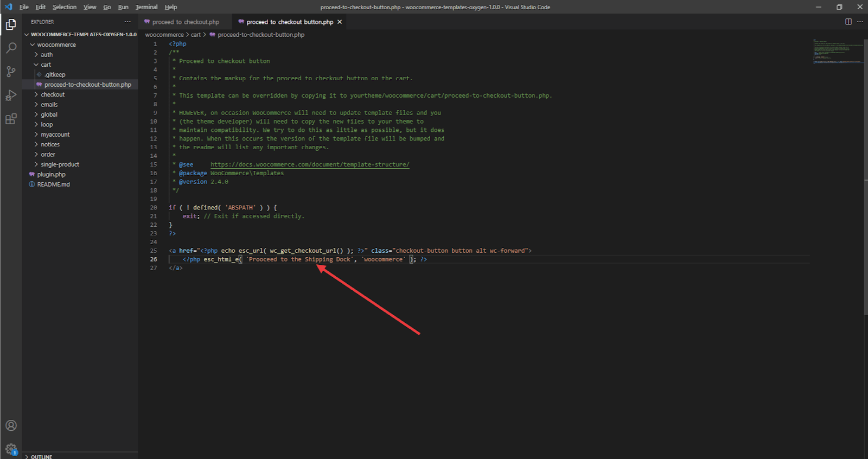Image resolution: width=868 pixels, height=459 pixels.
Task: Click the .gitkeep file icon
Action: (39, 75)
